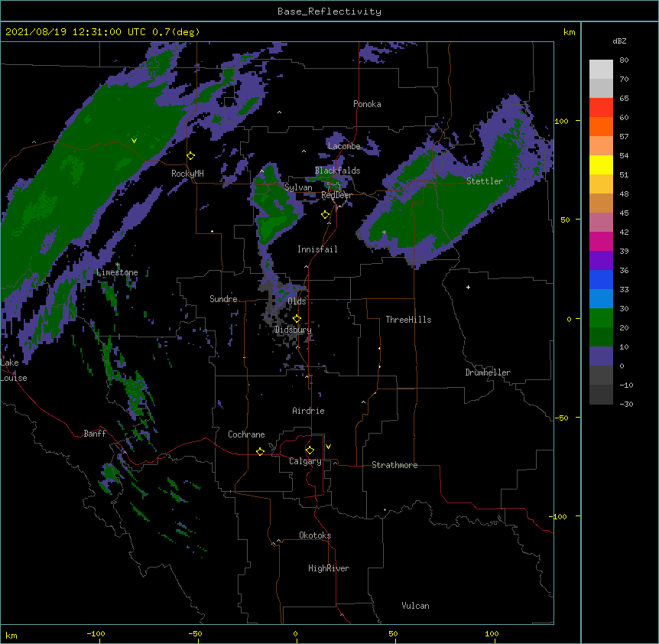Click the yellow diamond marker below Olds
The width and height of the screenshot is (659, 644).
coord(297,319)
